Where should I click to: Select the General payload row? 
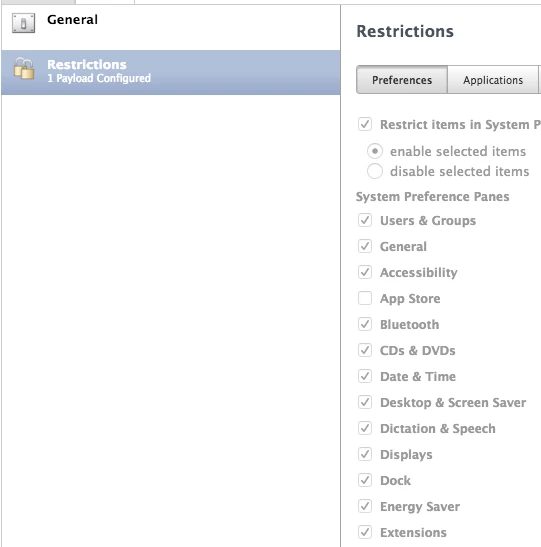[x=171, y=27]
